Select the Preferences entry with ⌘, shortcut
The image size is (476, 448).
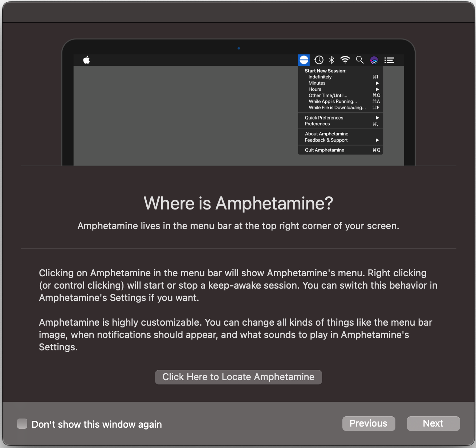pos(341,124)
